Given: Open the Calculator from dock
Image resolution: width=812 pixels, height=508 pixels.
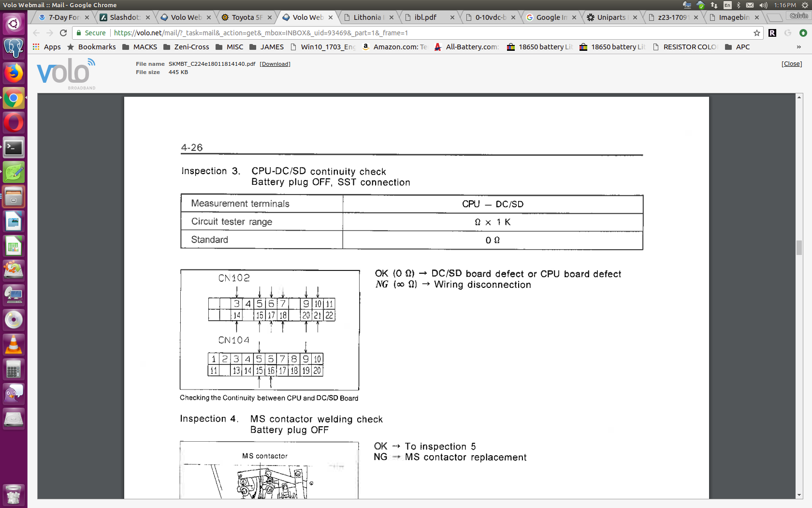Looking at the screenshot, I should (x=14, y=370).
